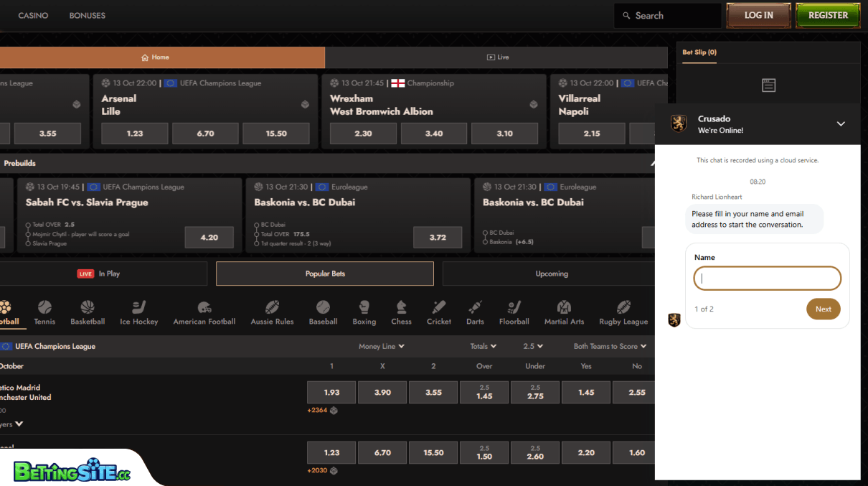Pick the Over 2.5 odds 1.45
This screenshot has height=486, width=868.
[x=484, y=393]
